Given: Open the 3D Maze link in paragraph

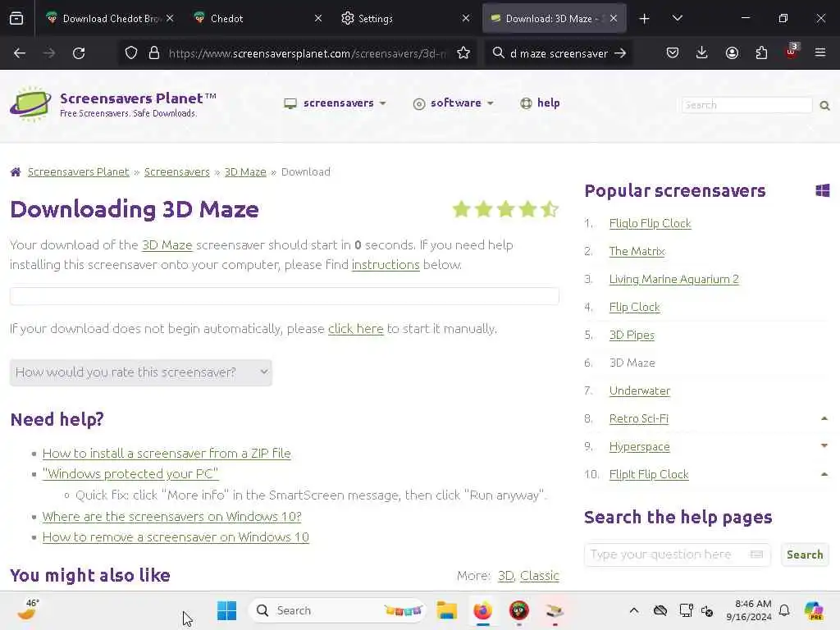Looking at the screenshot, I should (x=167, y=245).
